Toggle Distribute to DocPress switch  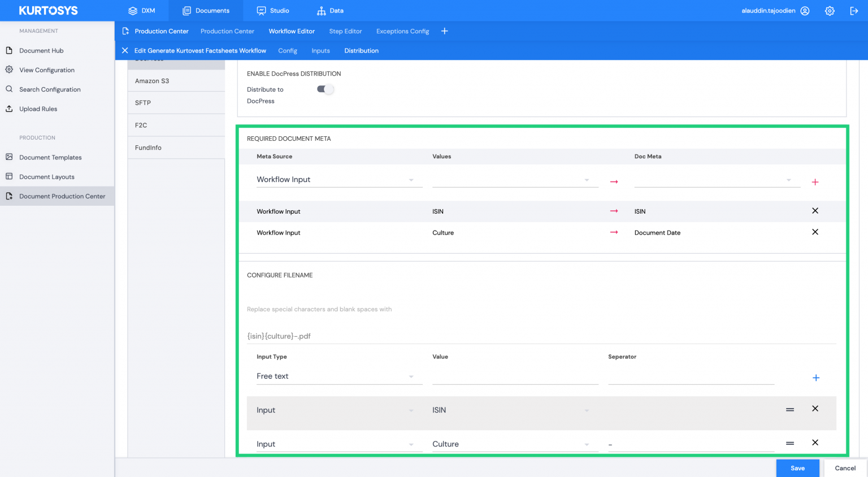coord(325,89)
